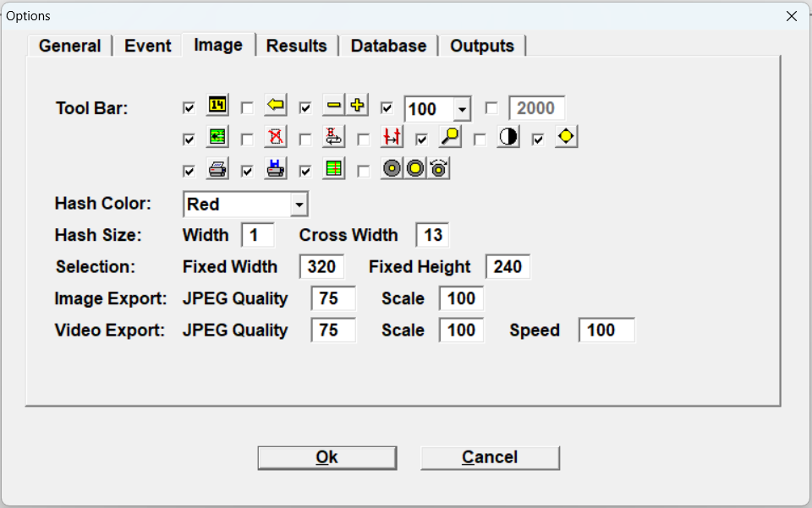This screenshot has height=508, width=812.
Task: Click Video Export JPEG Quality field
Action: coord(333,330)
